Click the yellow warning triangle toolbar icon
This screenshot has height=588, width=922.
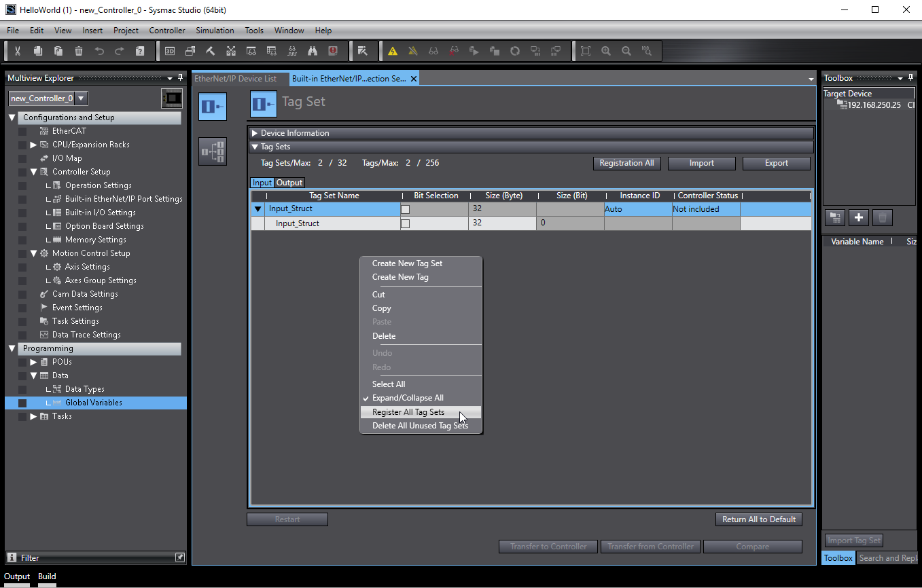click(393, 51)
